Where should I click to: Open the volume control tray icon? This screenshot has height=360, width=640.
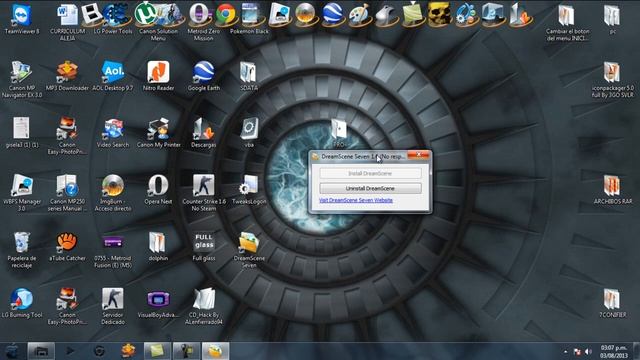(588, 351)
